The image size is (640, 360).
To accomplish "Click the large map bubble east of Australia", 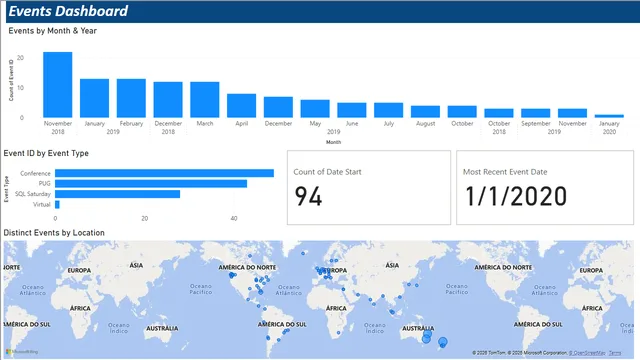I will (x=442, y=342).
